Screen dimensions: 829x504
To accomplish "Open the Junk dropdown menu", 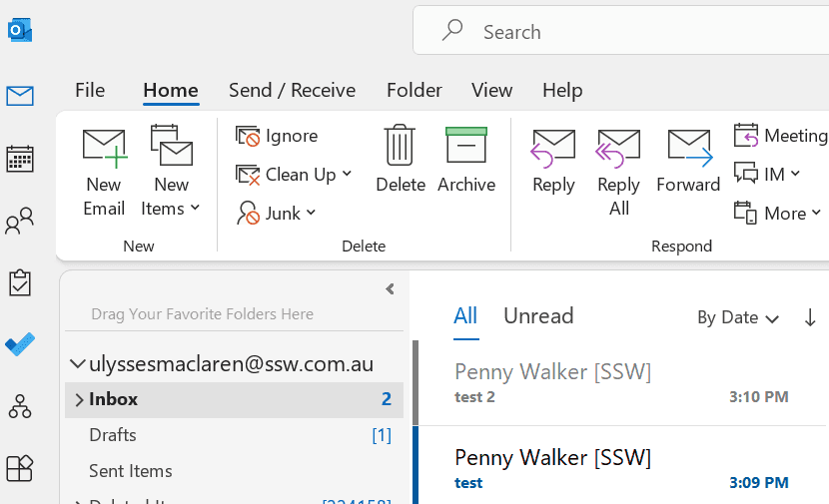I will point(277,213).
